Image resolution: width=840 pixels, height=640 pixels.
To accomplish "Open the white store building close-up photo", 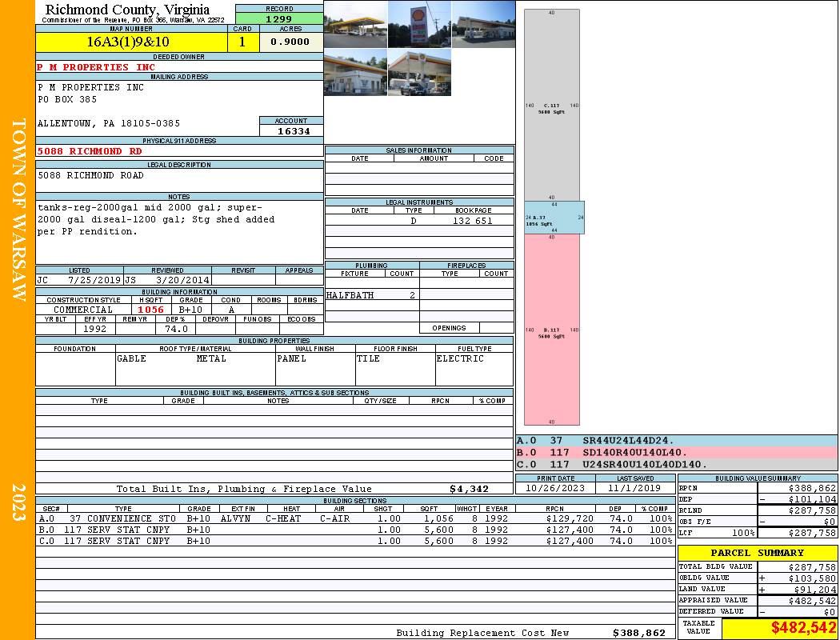I will (x=355, y=73).
